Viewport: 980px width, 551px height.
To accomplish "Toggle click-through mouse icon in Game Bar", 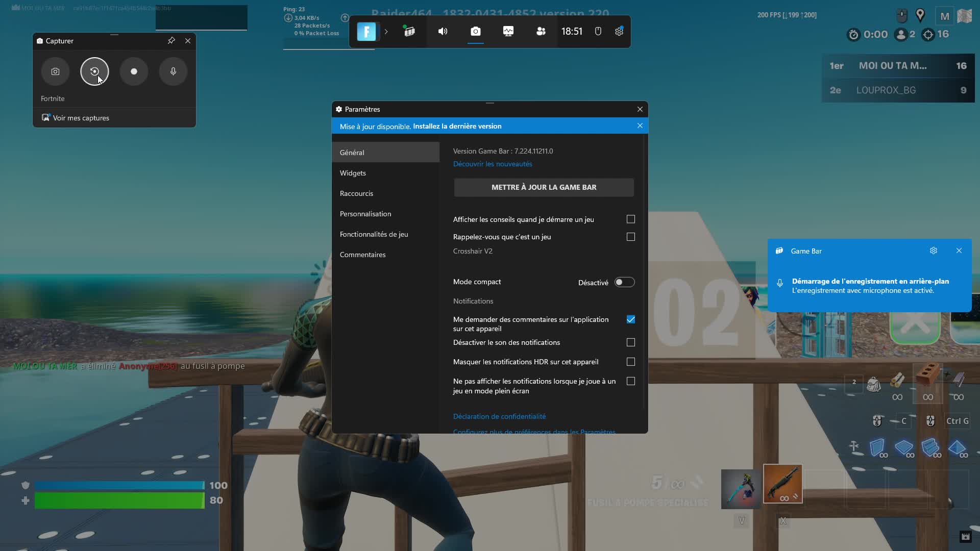I will coord(598,32).
